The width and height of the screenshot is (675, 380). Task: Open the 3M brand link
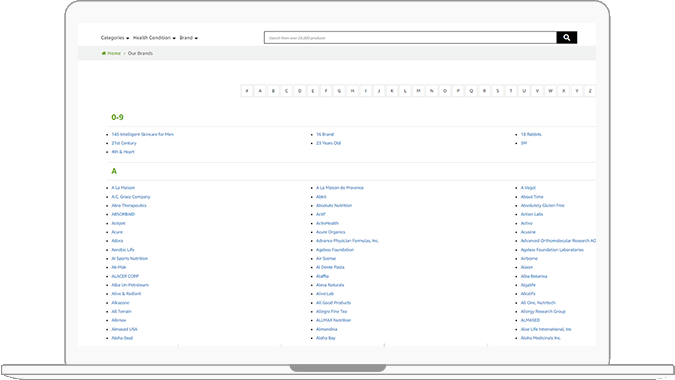524,143
